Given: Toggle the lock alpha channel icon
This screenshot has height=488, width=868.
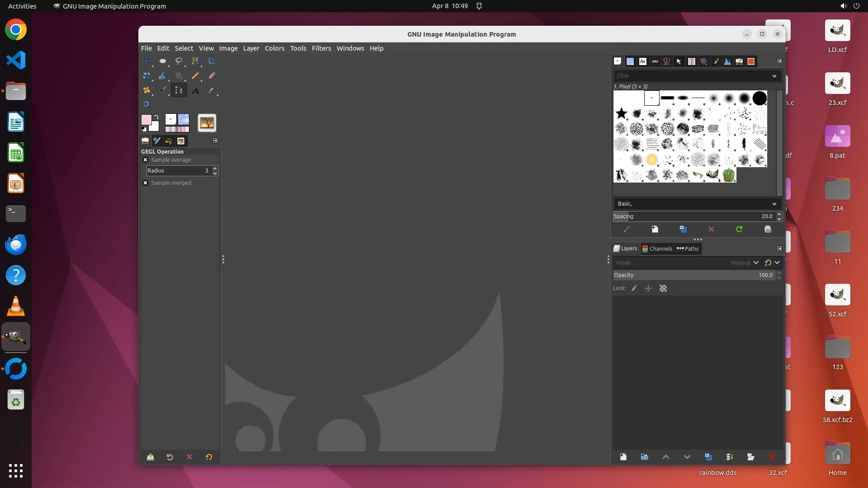Looking at the screenshot, I should (x=663, y=288).
